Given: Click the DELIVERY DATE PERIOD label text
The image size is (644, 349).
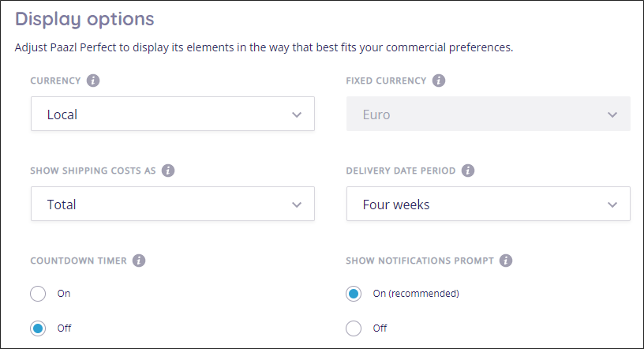Looking at the screenshot, I should (401, 171).
